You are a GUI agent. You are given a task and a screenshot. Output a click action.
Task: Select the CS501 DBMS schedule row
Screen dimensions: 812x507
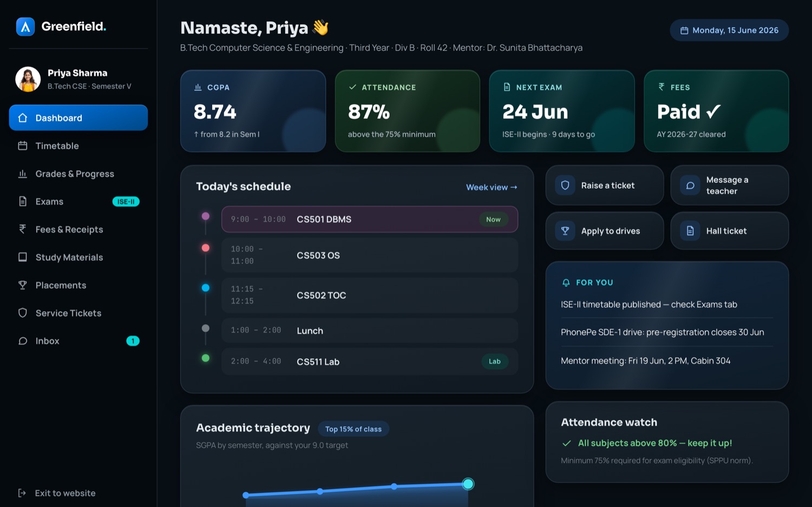[370, 219]
